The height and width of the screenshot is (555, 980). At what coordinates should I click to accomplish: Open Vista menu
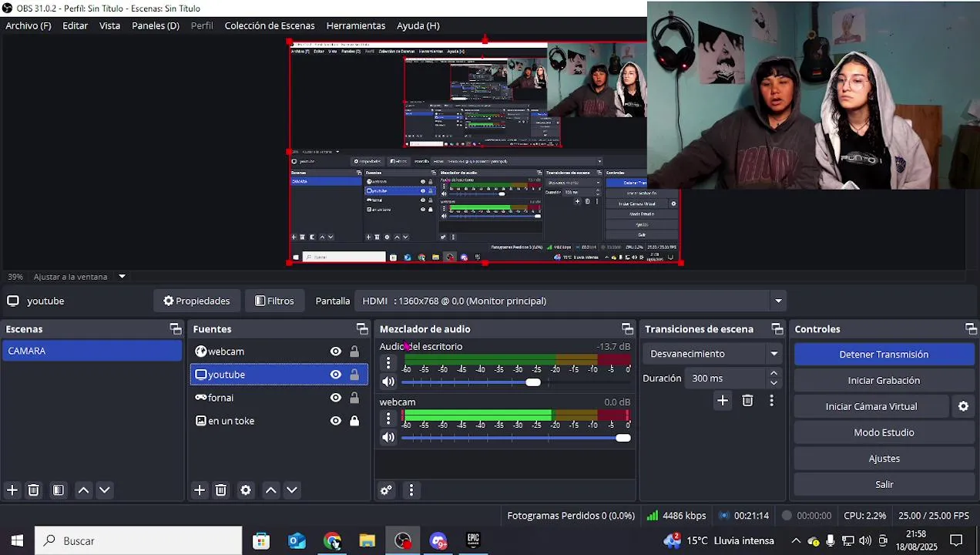[110, 25]
